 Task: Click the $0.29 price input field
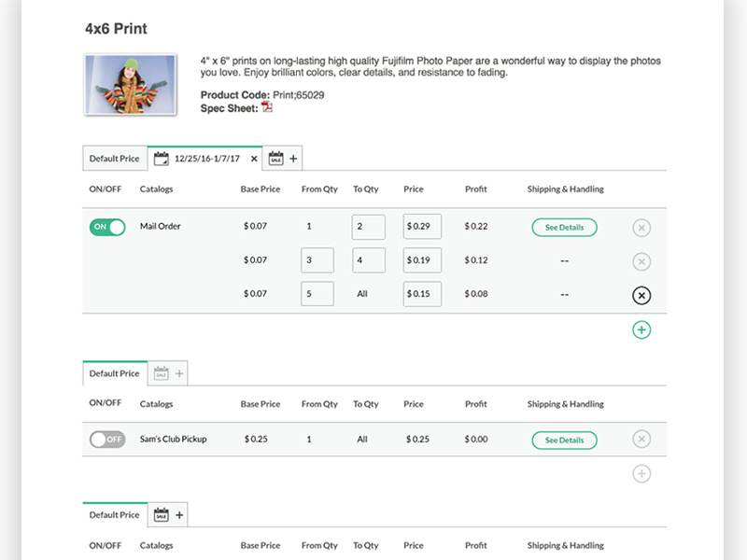point(422,227)
